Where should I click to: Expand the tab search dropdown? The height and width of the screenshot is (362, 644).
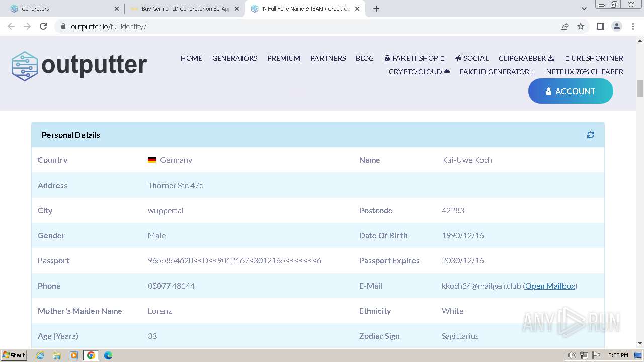pyautogui.click(x=584, y=9)
